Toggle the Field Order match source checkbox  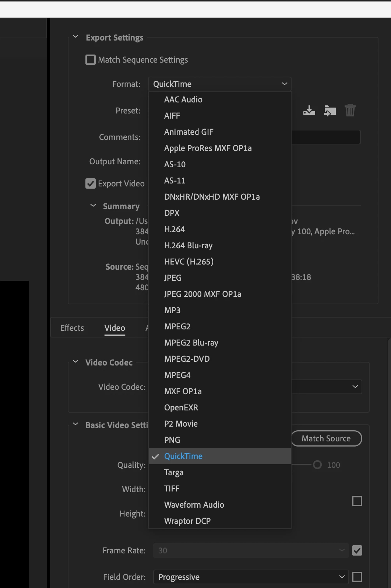coord(357,577)
